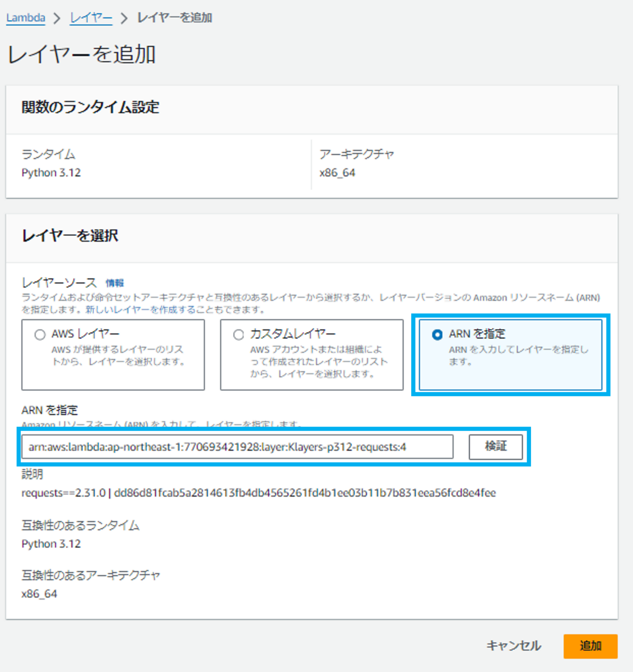The height and width of the screenshot is (672, 633).
Task: Click the chevron after the Lambda breadcrumb
Action: click(x=57, y=18)
